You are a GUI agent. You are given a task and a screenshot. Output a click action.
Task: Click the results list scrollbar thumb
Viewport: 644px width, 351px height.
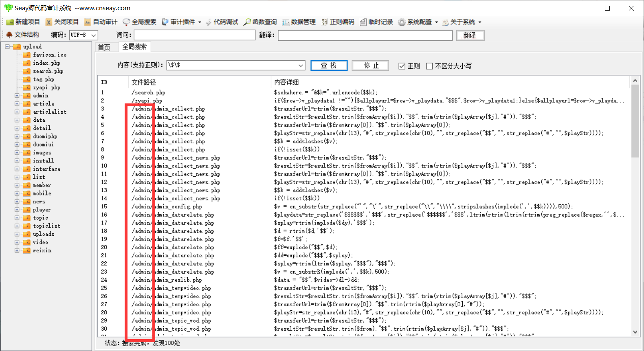point(635,121)
